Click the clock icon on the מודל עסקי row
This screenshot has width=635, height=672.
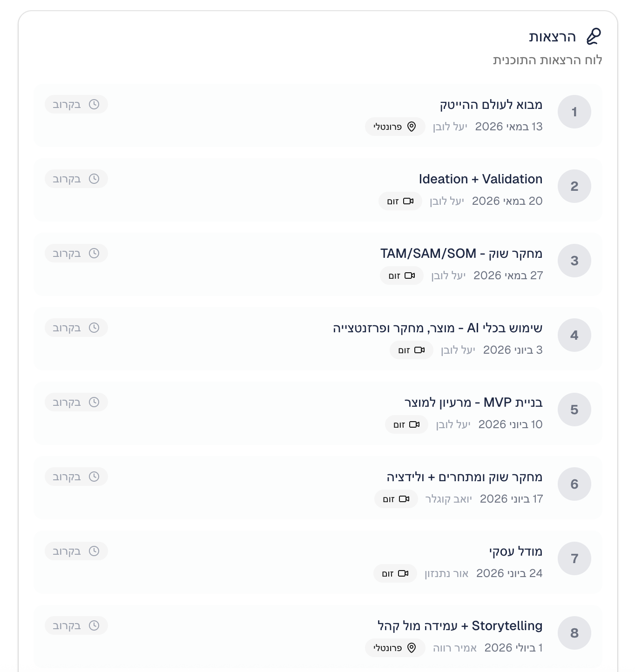pyautogui.click(x=94, y=551)
